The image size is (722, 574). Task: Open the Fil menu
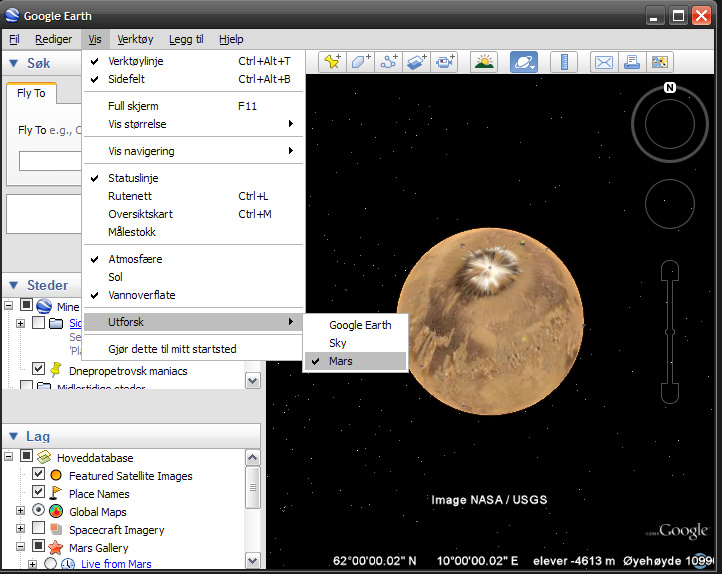[x=14, y=40]
